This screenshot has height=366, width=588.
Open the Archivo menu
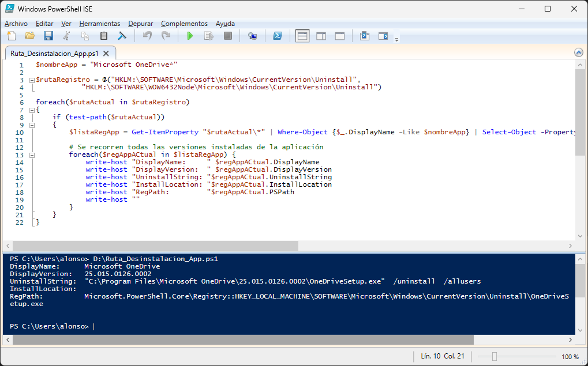16,24
